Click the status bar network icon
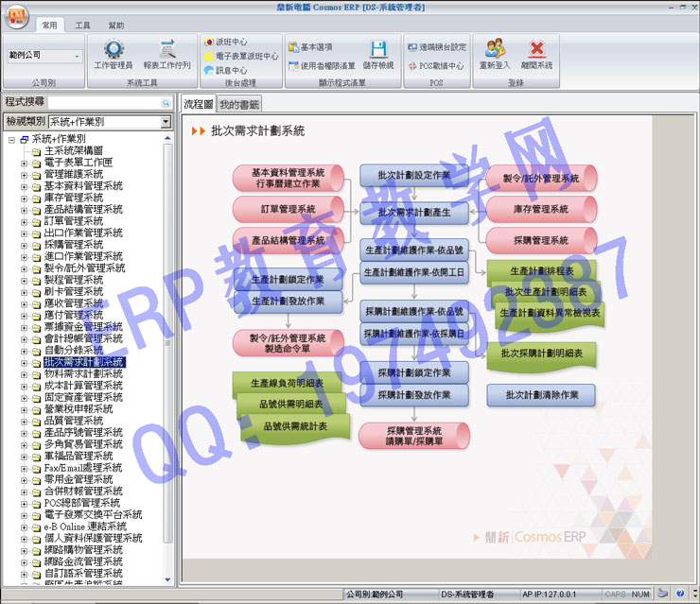The width and height of the screenshot is (700, 604). (x=662, y=594)
